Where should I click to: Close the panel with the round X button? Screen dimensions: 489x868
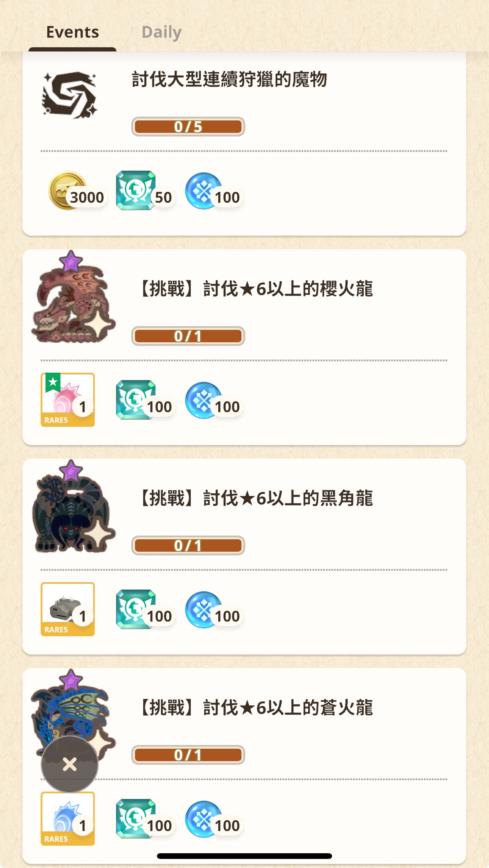click(x=70, y=764)
